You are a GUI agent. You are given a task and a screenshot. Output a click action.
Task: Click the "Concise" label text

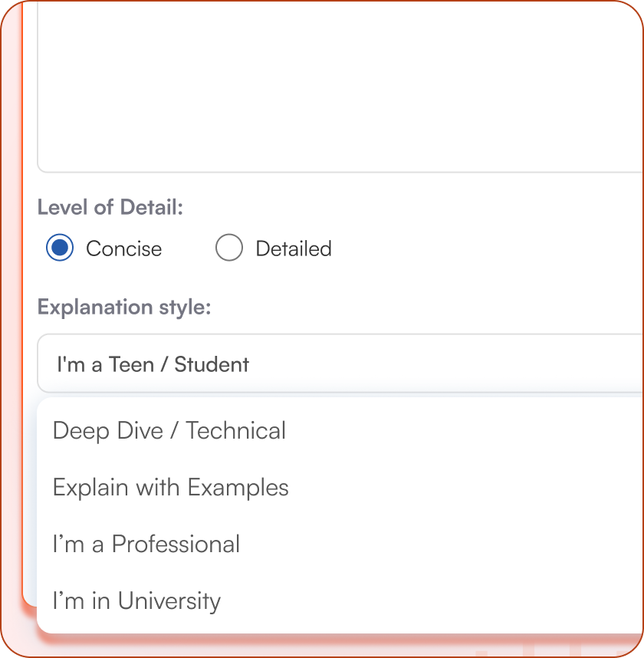click(x=123, y=248)
